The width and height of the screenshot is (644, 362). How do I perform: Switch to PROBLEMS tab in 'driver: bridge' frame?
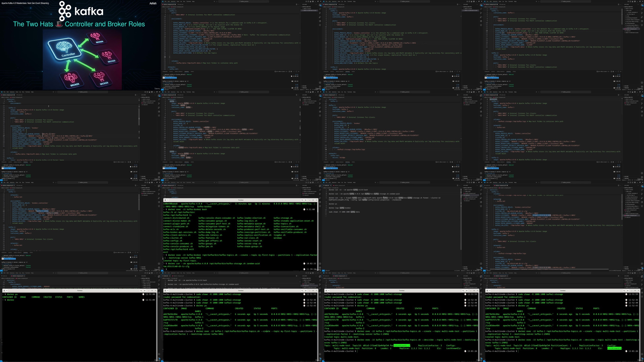(x=326, y=162)
